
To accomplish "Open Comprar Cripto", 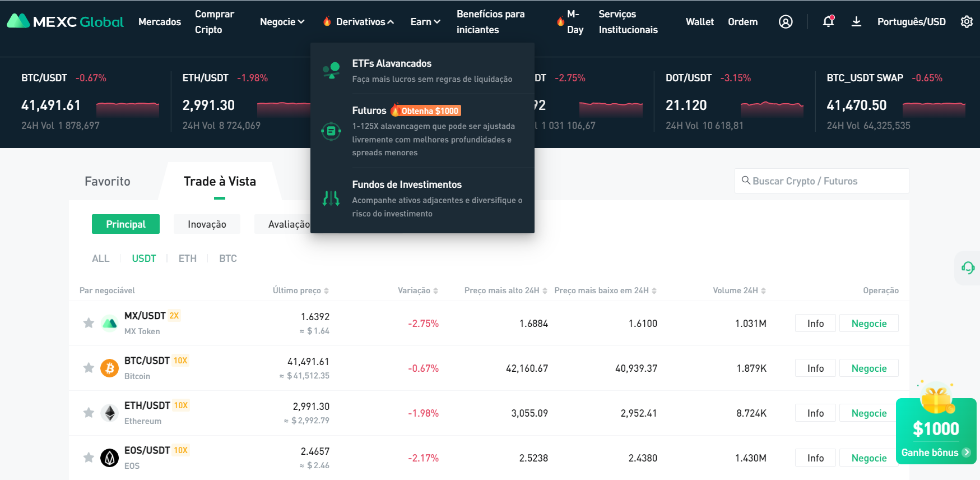I will (215, 22).
